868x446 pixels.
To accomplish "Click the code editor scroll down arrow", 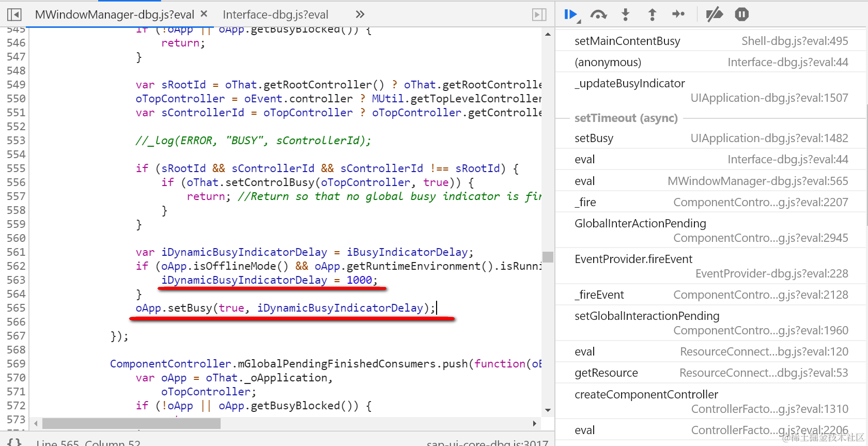I will click(548, 410).
